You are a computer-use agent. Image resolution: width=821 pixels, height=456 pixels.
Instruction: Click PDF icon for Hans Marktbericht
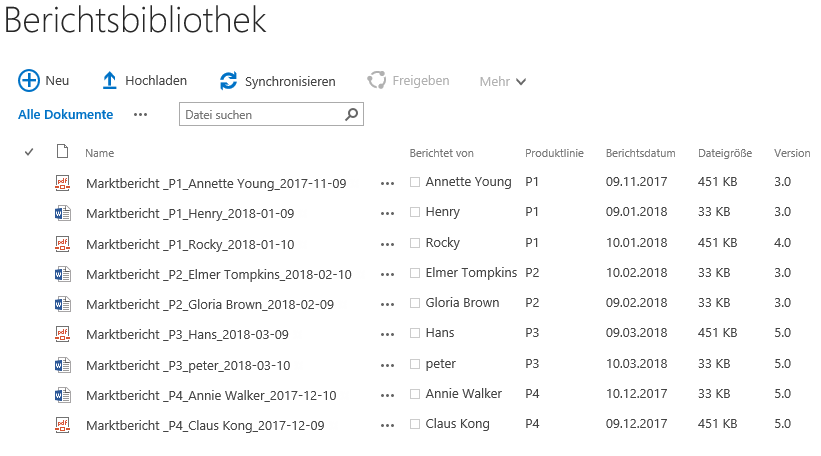(x=63, y=333)
